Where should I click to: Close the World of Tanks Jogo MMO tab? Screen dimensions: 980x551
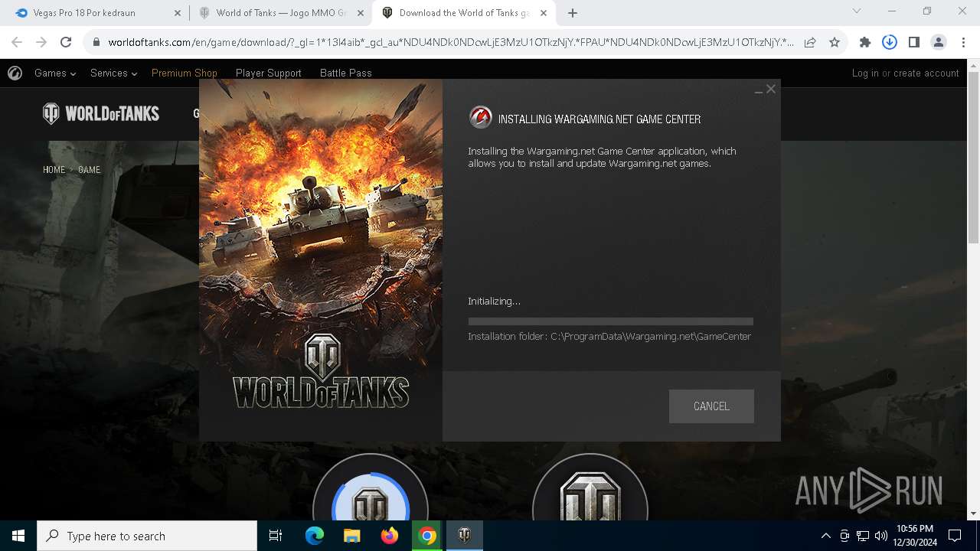tap(361, 13)
